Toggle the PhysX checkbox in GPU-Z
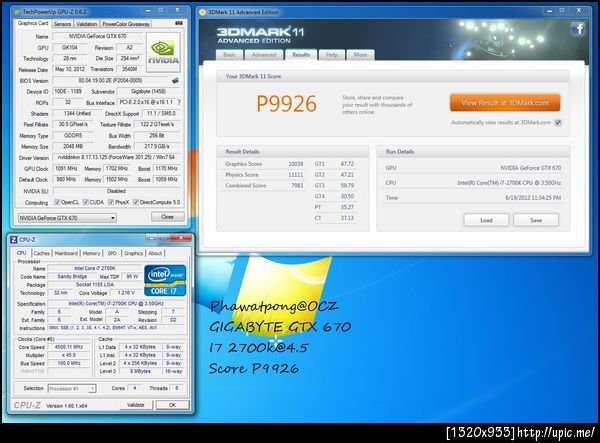The image size is (600, 443). click(x=111, y=202)
